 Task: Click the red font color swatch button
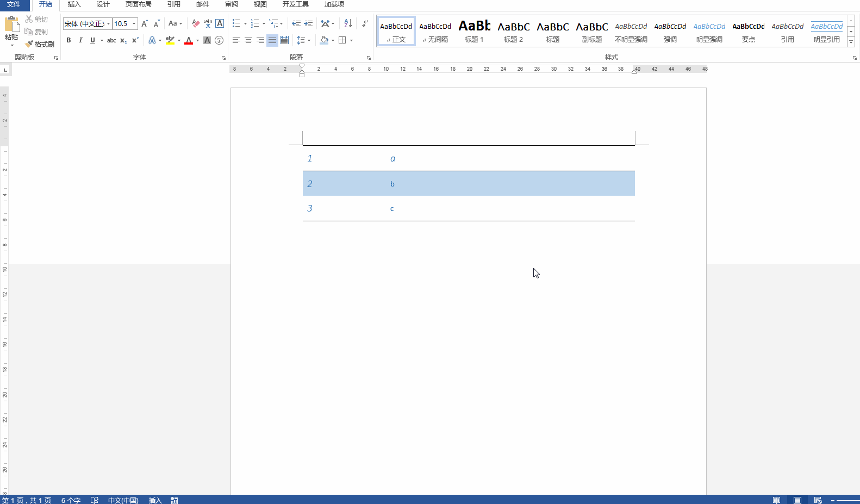coord(189,40)
